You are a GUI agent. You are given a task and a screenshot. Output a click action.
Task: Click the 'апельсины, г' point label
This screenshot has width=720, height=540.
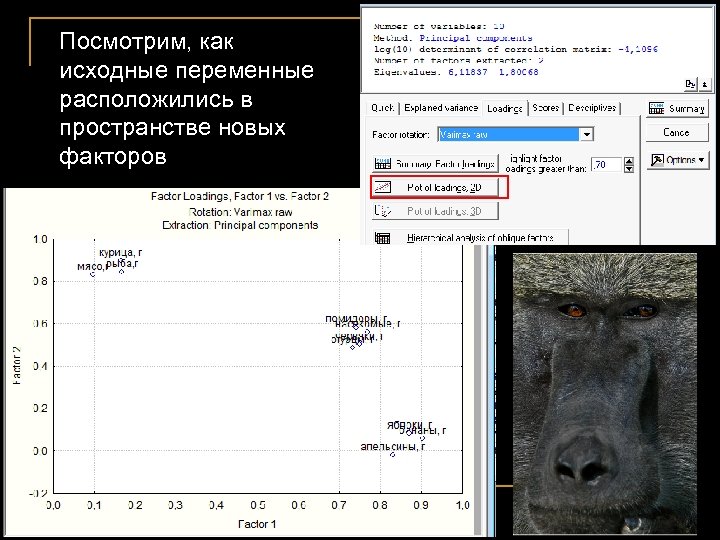[393, 446]
